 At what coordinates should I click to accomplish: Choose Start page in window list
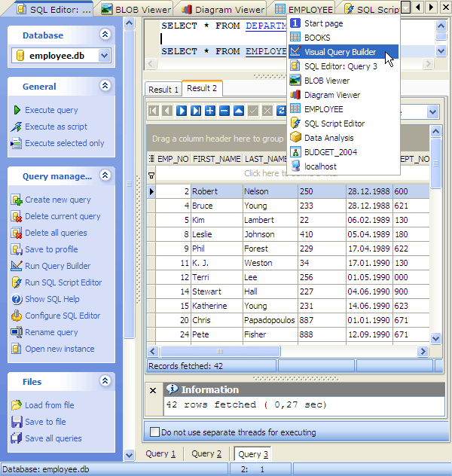pos(344,23)
